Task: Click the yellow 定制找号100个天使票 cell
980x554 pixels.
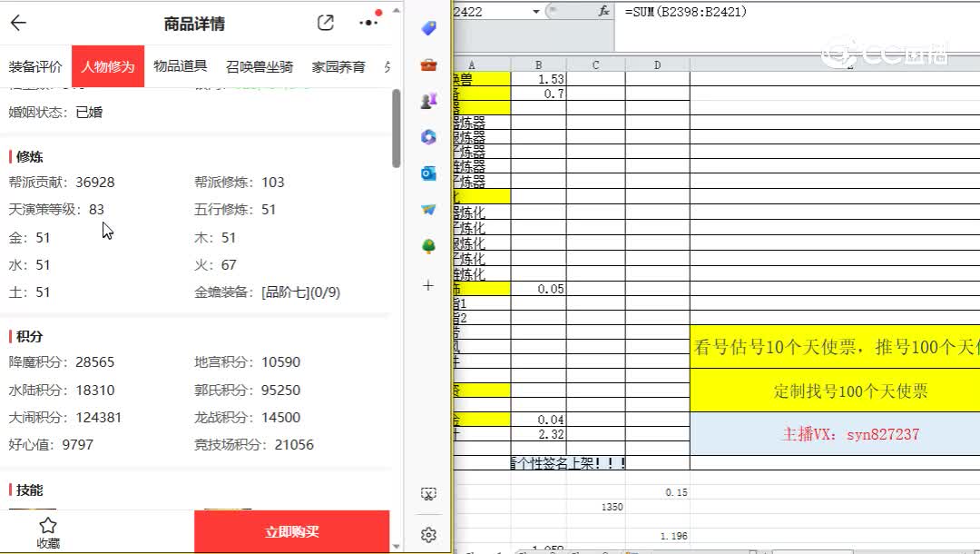Action: (835, 391)
